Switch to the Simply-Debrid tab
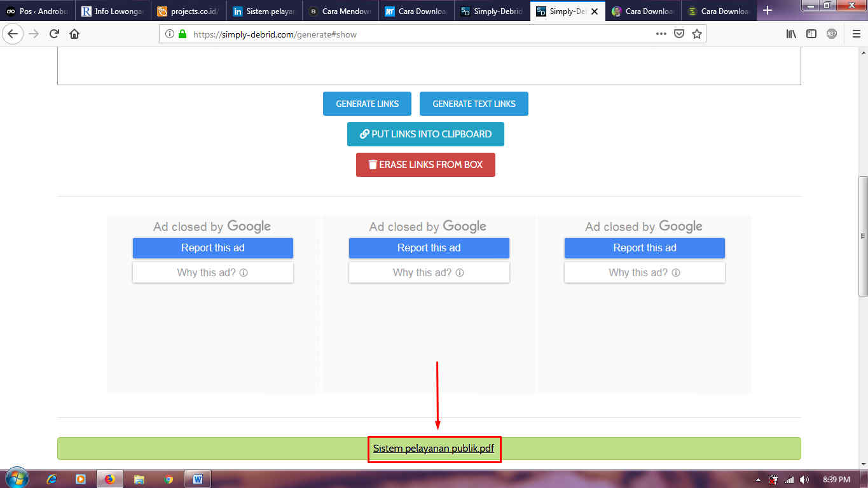 (x=493, y=10)
